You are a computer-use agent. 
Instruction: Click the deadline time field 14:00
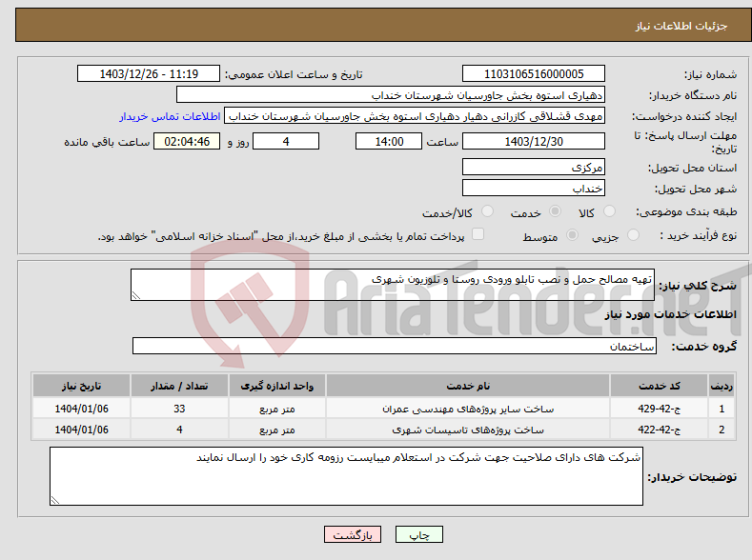click(x=389, y=141)
